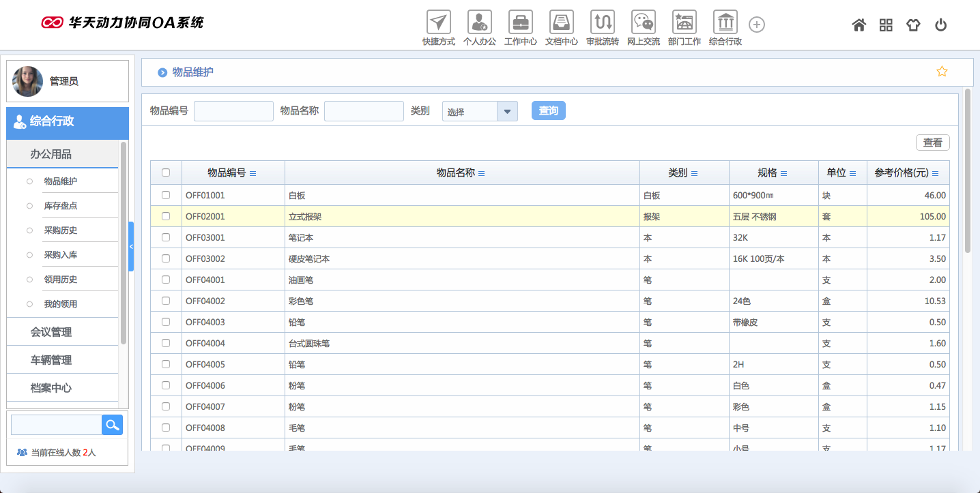Click the home icon at top right

click(x=859, y=25)
